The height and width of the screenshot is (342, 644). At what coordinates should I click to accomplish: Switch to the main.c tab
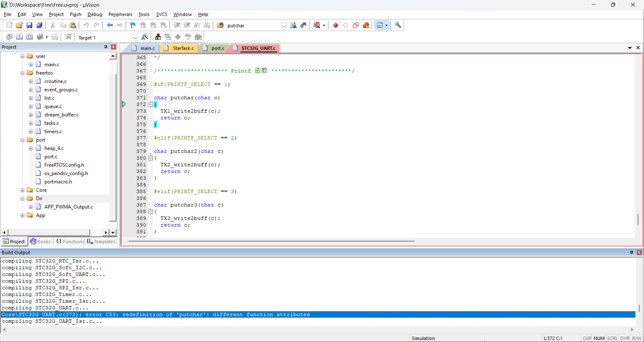[x=143, y=48]
